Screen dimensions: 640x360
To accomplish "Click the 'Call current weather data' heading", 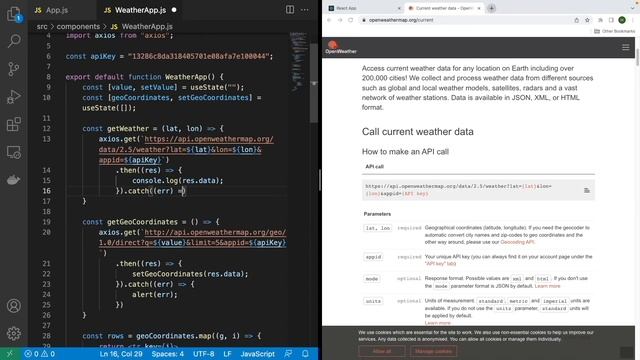I will point(418,131).
